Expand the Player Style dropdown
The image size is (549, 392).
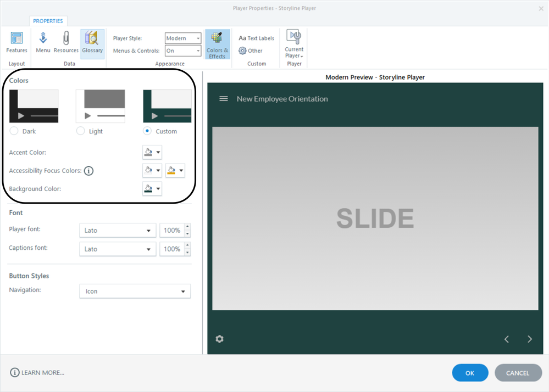click(x=183, y=38)
